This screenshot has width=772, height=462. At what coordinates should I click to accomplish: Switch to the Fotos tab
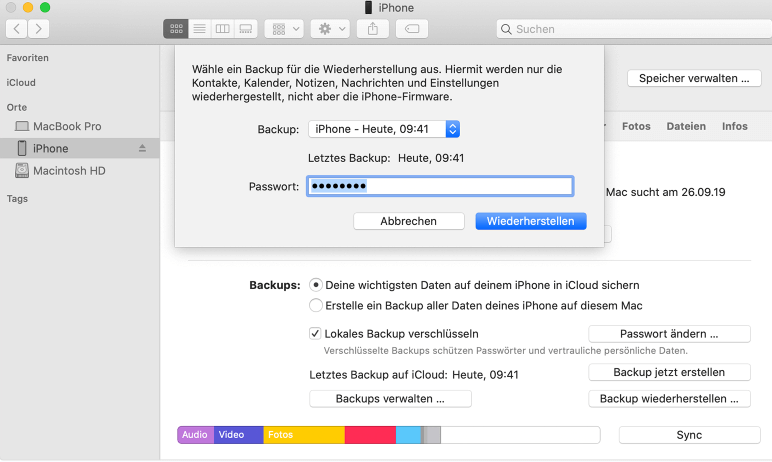(x=636, y=126)
